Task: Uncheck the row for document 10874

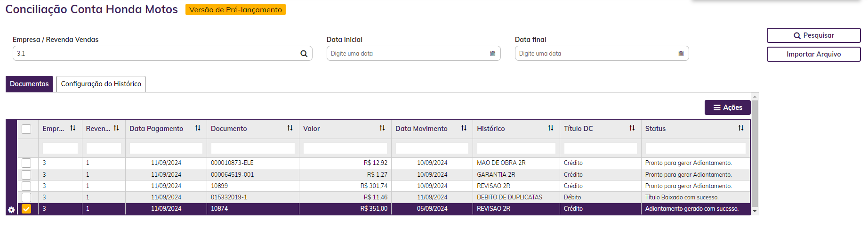Action: coord(26,209)
